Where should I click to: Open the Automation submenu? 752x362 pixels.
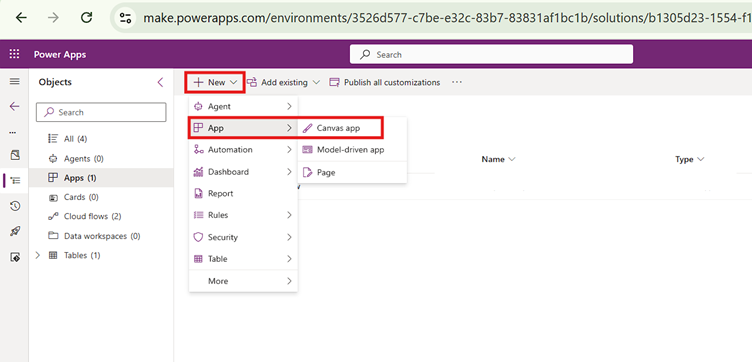(243, 150)
